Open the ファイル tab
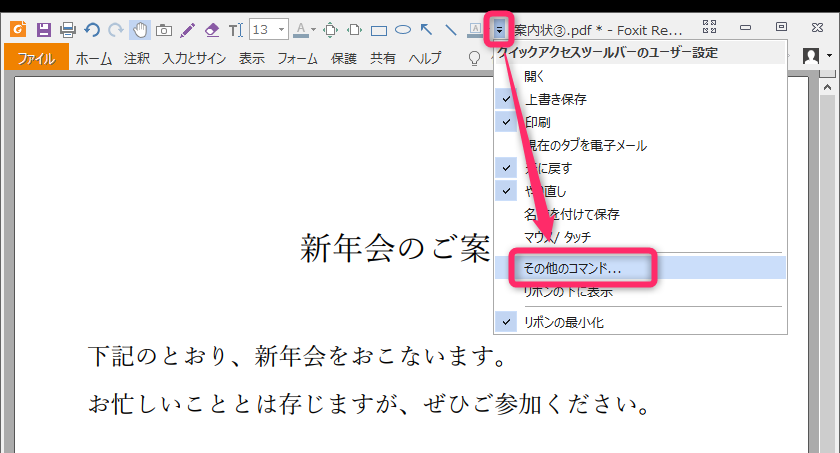The width and height of the screenshot is (840, 453). [x=35, y=59]
